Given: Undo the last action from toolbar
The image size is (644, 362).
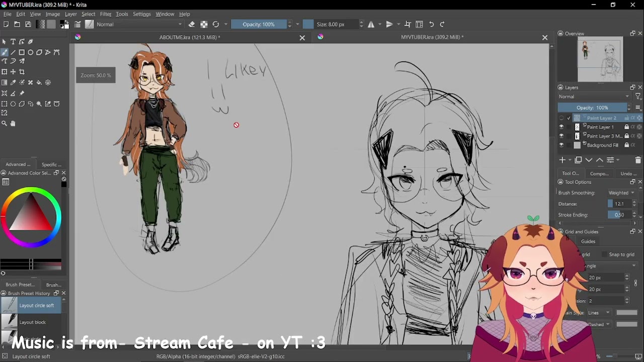Looking at the screenshot, I should tap(432, 24).
